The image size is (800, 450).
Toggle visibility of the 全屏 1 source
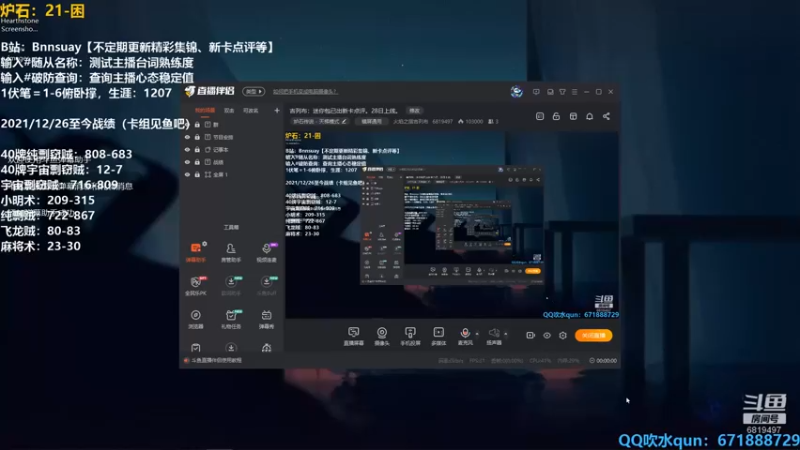(x=187, y=174)
